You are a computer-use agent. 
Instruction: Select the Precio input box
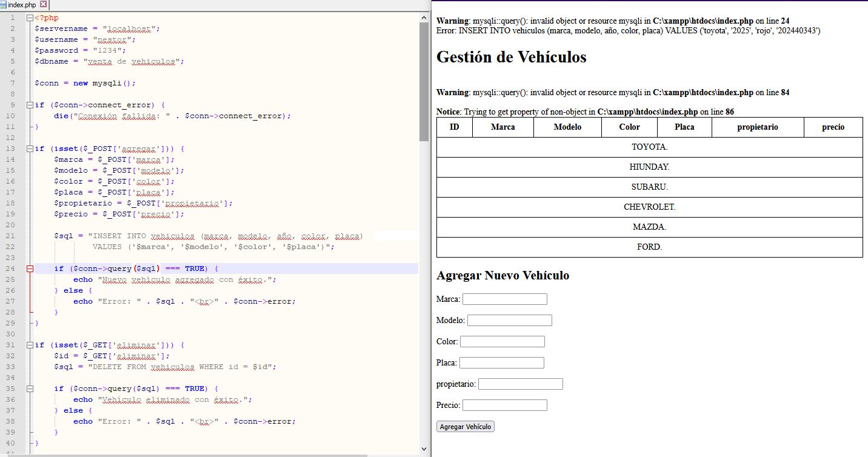point(504,405)
